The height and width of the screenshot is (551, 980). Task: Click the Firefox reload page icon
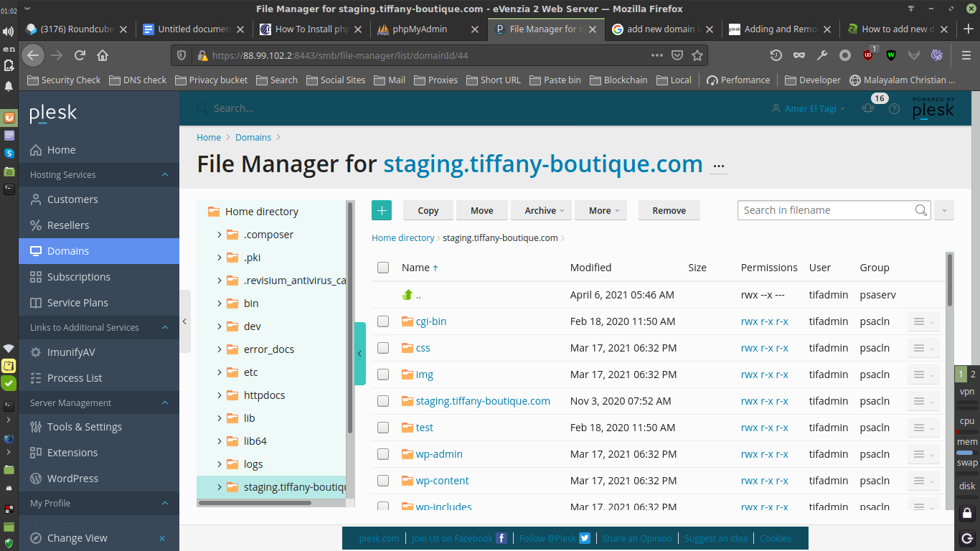(80, 55)
